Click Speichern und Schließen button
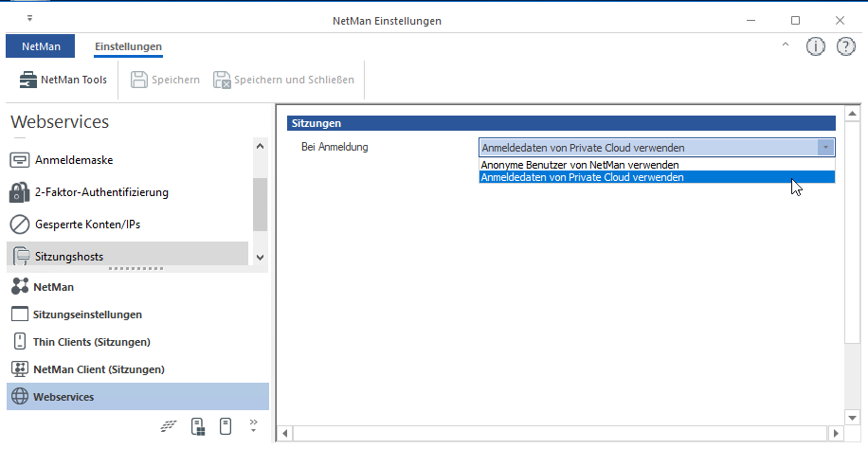 click(x=283, y=80)
